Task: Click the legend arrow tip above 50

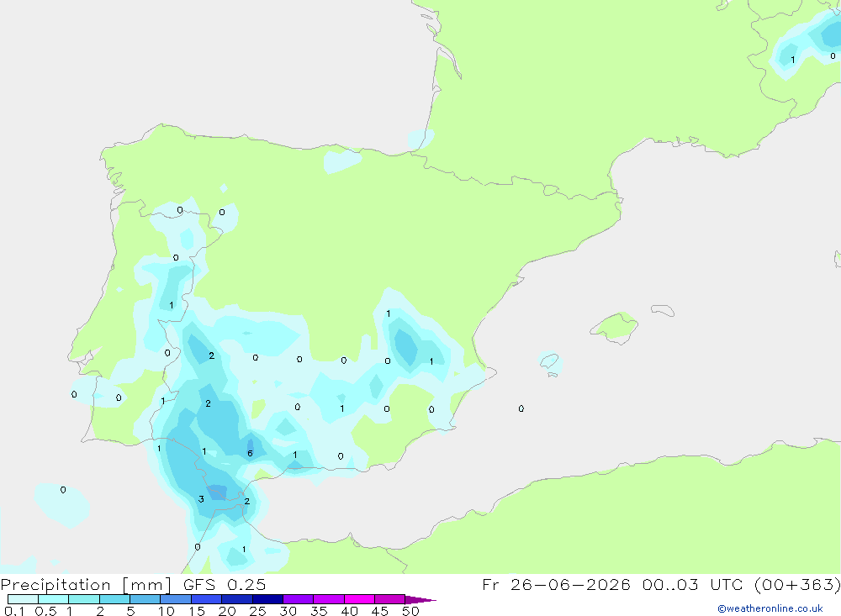Action: (420, 599)
